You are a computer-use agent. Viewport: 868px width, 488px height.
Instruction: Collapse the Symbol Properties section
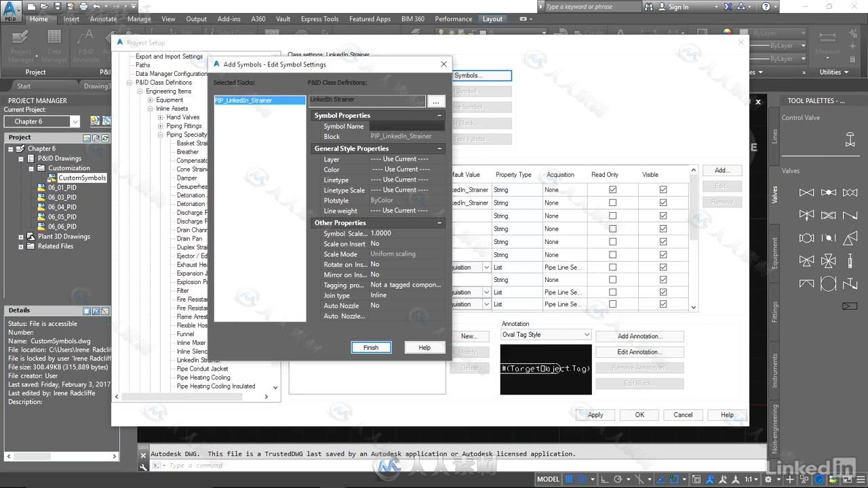point(439,116)
